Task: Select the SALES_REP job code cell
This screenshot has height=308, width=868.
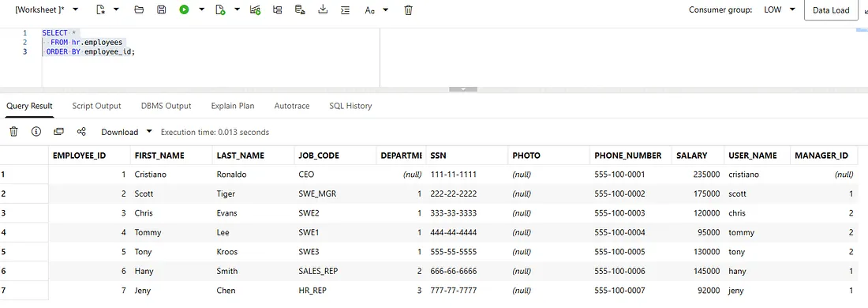Action: tap(335, 272)
